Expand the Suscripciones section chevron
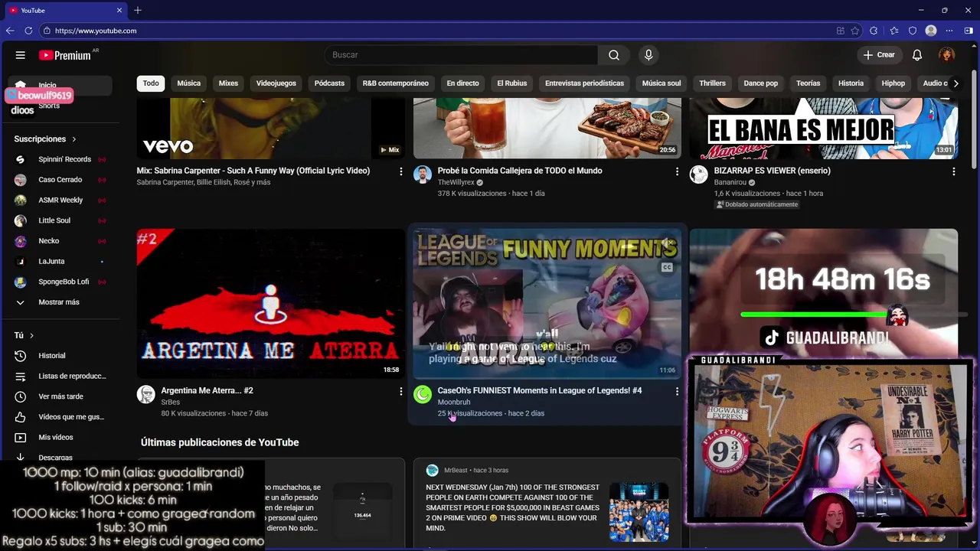 (74, 139)
